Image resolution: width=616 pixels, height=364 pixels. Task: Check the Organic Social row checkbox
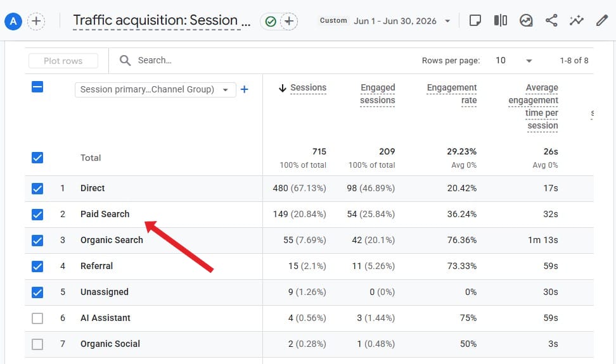point(37,344)
